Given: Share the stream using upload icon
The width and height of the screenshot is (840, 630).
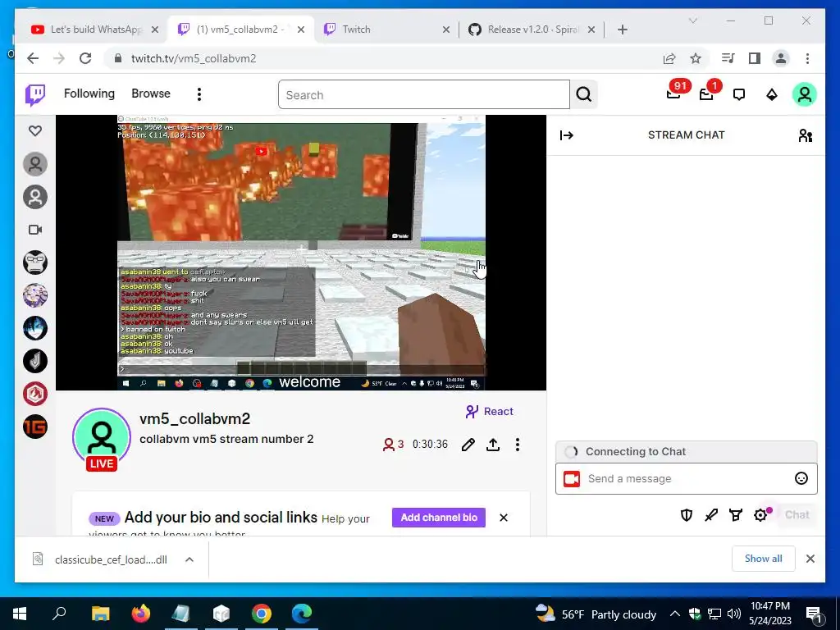Looking at the screenshot, I should click(x=493, y=445).
